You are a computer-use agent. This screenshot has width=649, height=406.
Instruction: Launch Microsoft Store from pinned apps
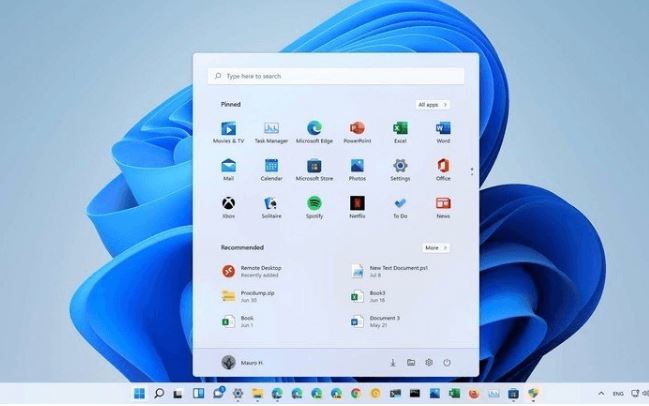314,170
